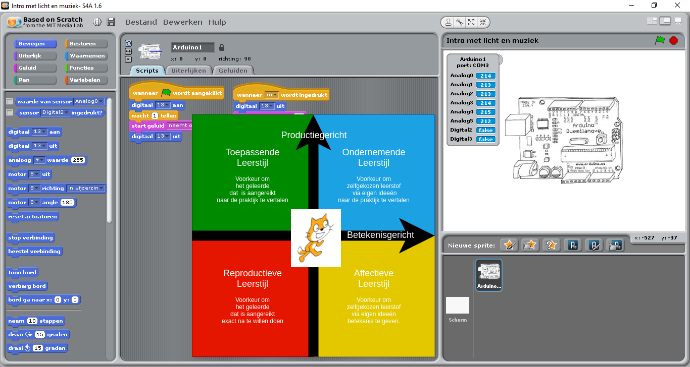Click the verberg bord block

pos(27,286)
